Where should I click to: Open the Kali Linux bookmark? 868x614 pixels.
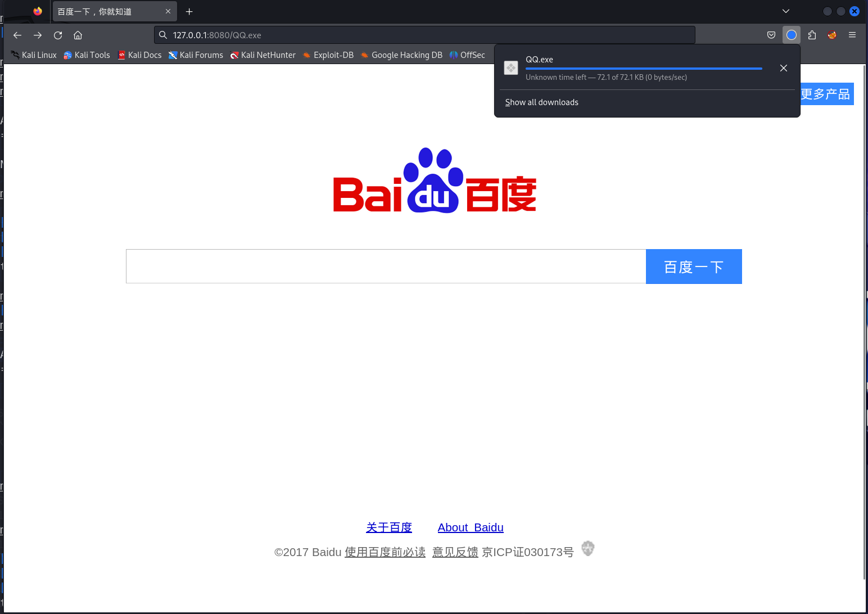pyautogui.click(x=34, y=55)
